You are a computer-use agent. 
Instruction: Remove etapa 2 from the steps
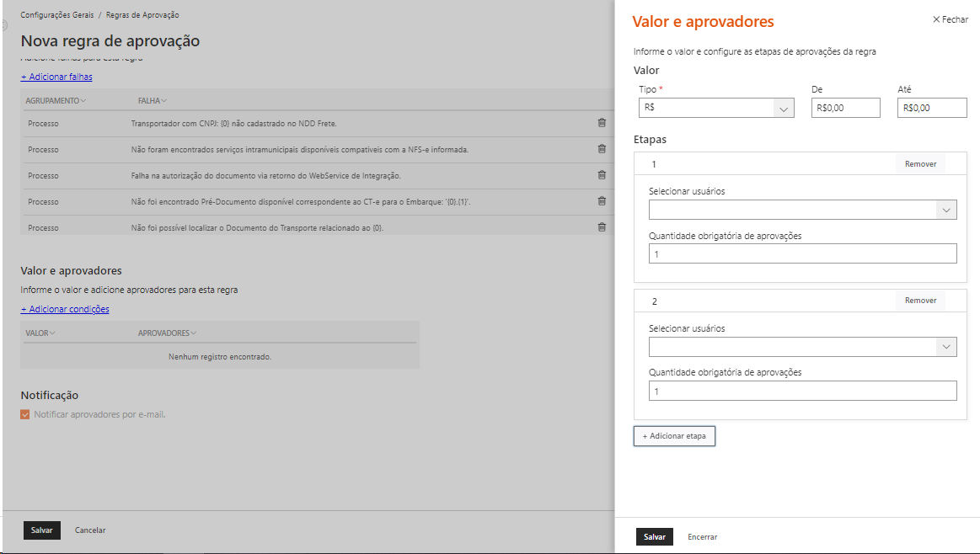pos(919,300)
